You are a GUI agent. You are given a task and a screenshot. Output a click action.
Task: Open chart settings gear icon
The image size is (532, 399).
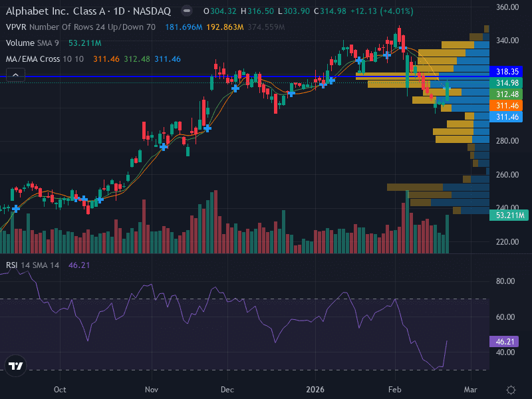pyautogui.click(x=511, y=390)
